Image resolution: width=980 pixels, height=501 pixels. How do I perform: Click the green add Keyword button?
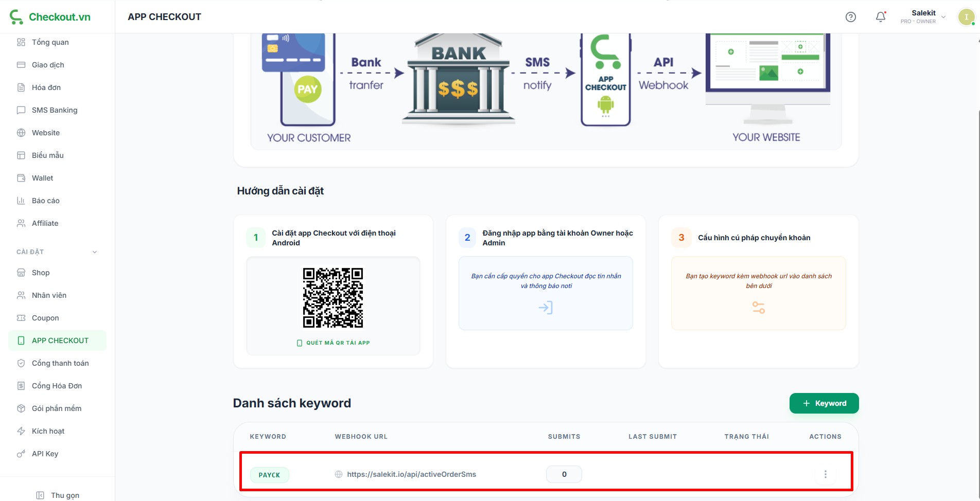click(x=824, y=403)
